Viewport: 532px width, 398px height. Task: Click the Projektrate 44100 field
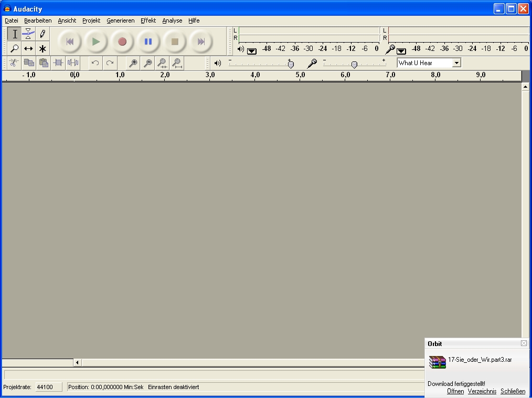[x=49, y=387]
